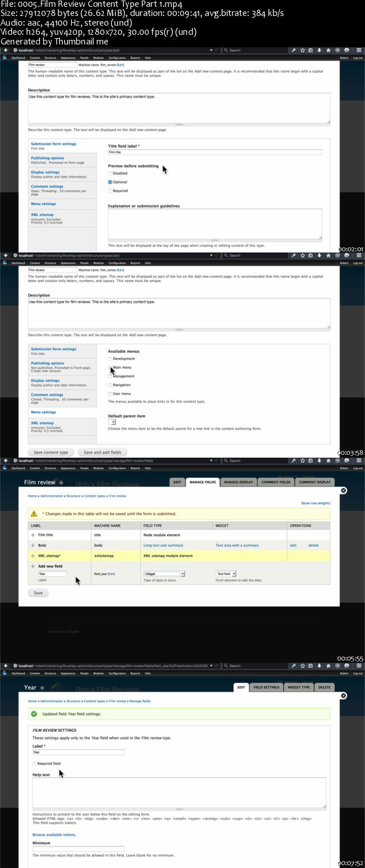Click shortcut plus icon beside Year title
Image resolution: width=365 pixels, height=868 pixels.
(x=42, y=688)
